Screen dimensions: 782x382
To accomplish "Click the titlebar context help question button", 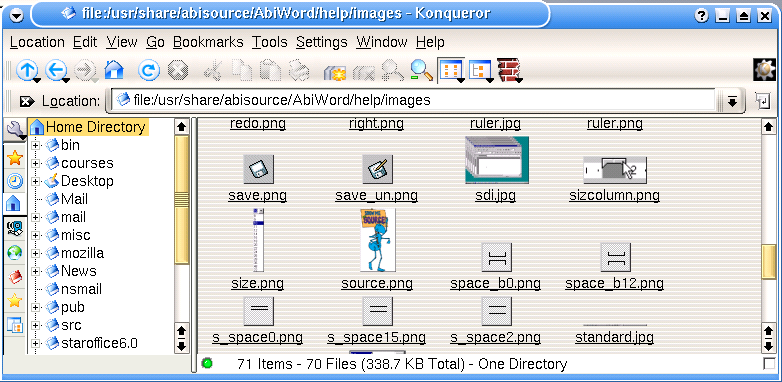I will 701,16.
